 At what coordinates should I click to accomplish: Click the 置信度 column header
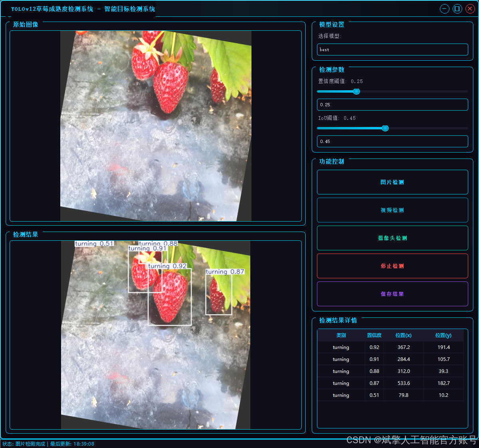click(x=374, y=335)
